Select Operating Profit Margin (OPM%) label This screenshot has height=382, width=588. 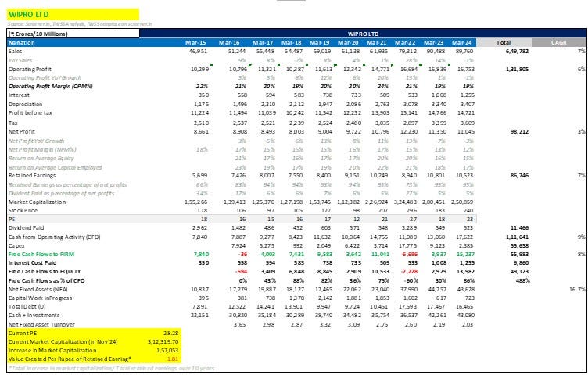[x=50, y=86]
